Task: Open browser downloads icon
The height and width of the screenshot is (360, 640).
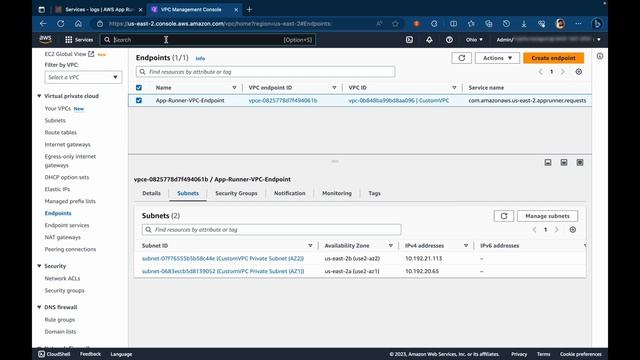Action: 524,24
